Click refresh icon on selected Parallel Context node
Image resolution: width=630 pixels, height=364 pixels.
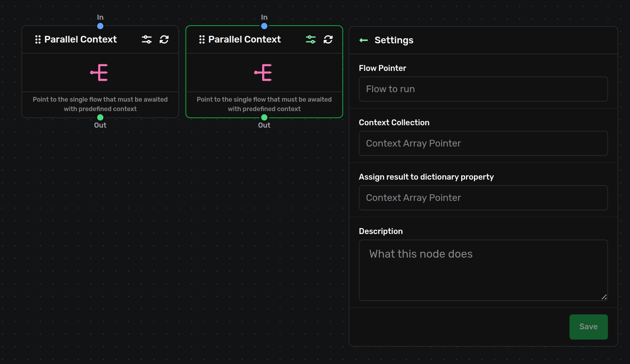pos(328,39)
